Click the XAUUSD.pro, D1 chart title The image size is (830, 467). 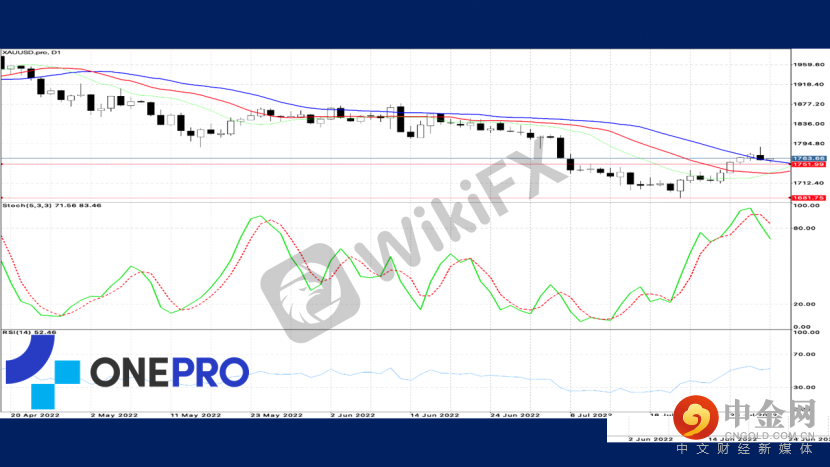point(32,52)
